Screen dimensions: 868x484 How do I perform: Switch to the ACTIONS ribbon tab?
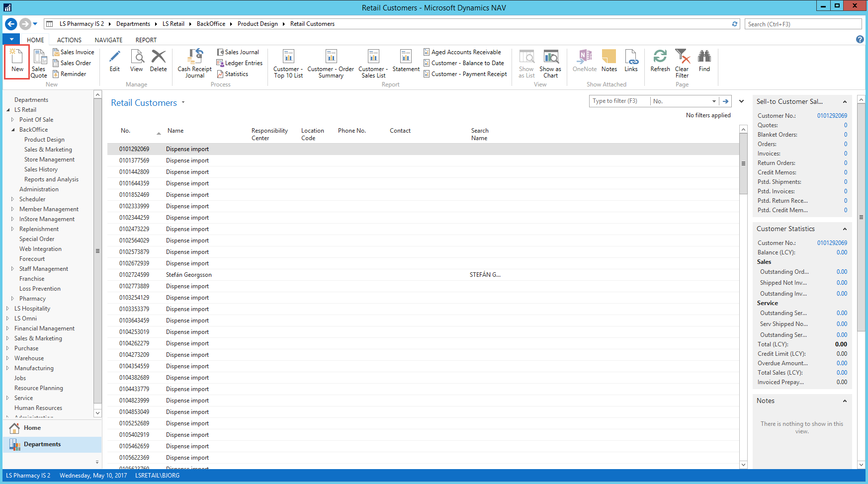tap(69, 40)
